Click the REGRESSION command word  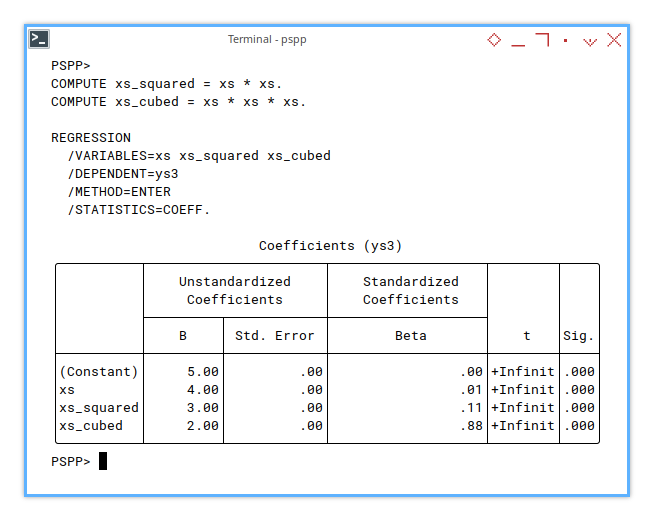(x=91, y=138)
